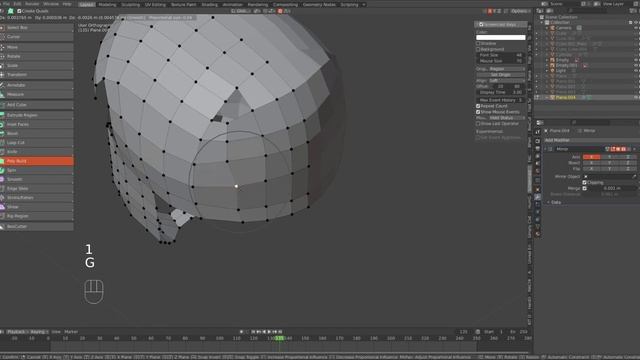Open the Add Modifier dropdown

[x=591, y=140]
